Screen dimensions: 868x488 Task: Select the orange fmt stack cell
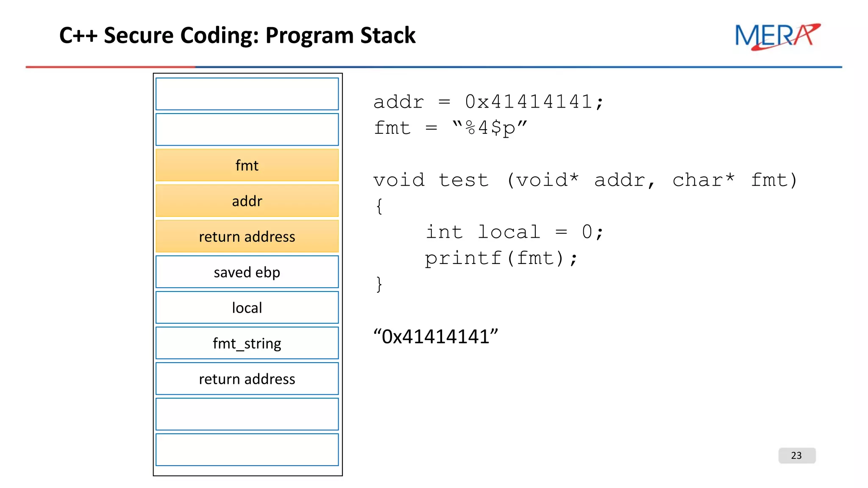(247, 165)
